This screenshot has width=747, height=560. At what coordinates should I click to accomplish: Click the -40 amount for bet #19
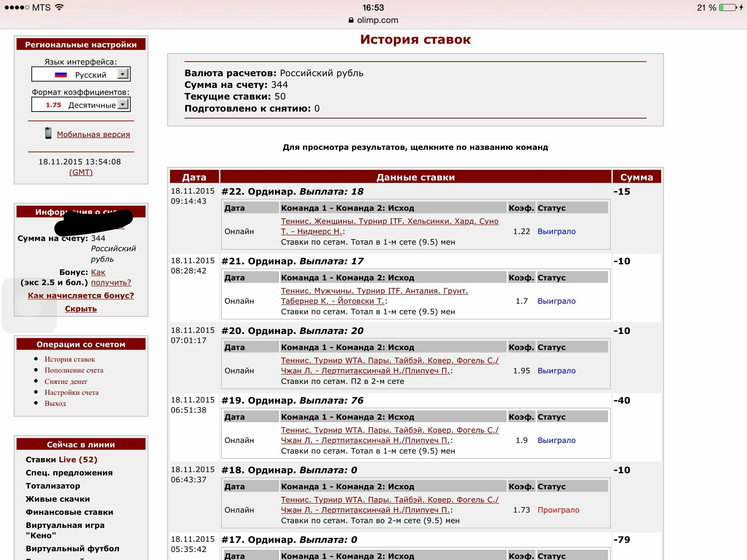tap(622, 400)
